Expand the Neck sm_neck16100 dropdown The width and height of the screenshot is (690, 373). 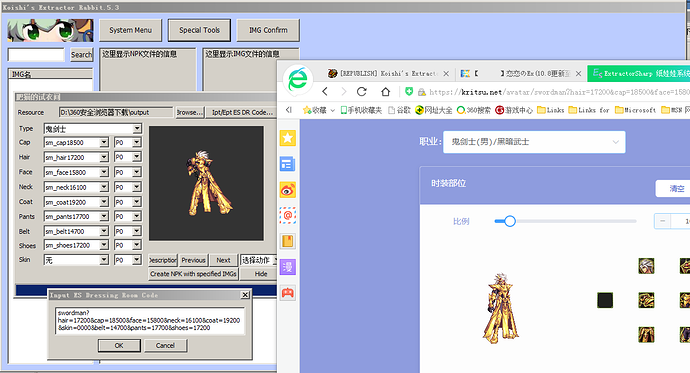coord(104,187)
